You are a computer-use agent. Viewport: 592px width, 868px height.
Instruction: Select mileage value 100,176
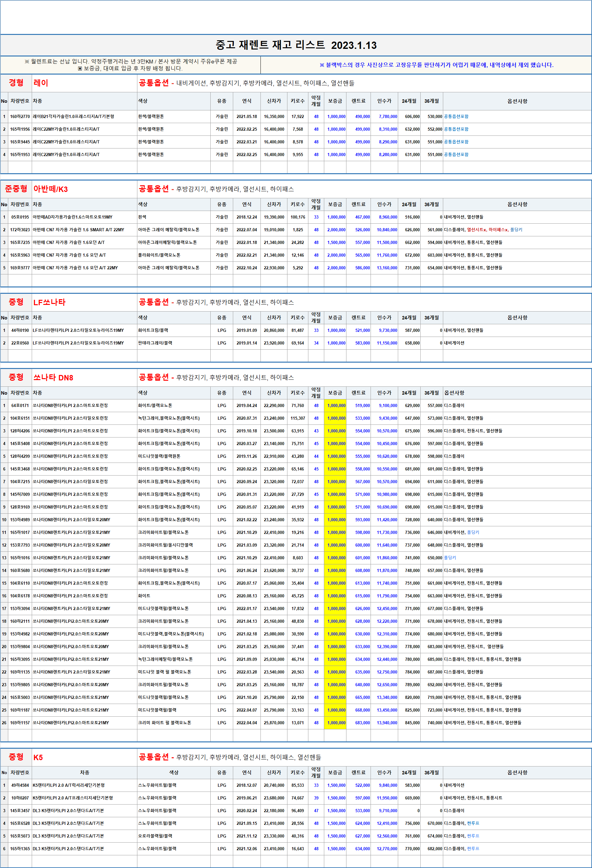298,217
